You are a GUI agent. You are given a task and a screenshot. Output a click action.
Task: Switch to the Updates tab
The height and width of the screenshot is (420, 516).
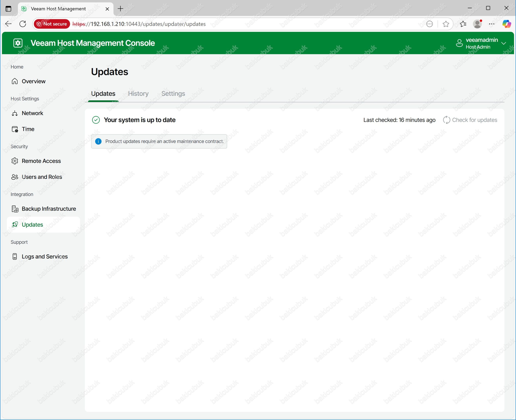[103, 94]
